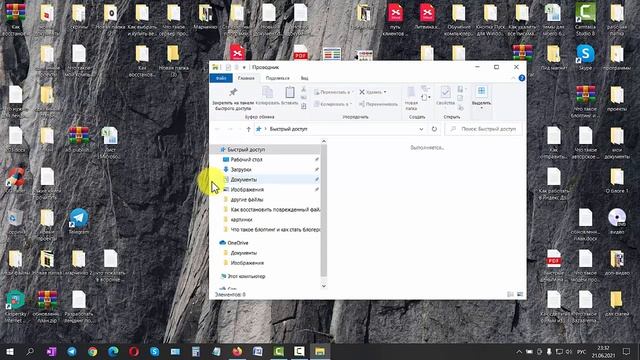The image size is (640, 360).
Task: Expand the Select dropdown in ribbon
Action: [x=481, y=98]
